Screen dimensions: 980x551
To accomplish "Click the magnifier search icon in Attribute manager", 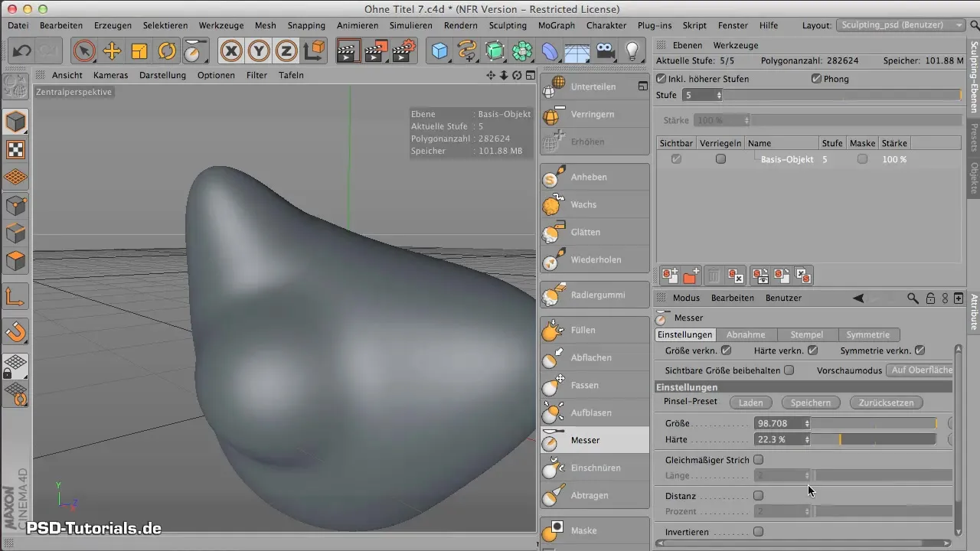I will (x=913, y=298).
